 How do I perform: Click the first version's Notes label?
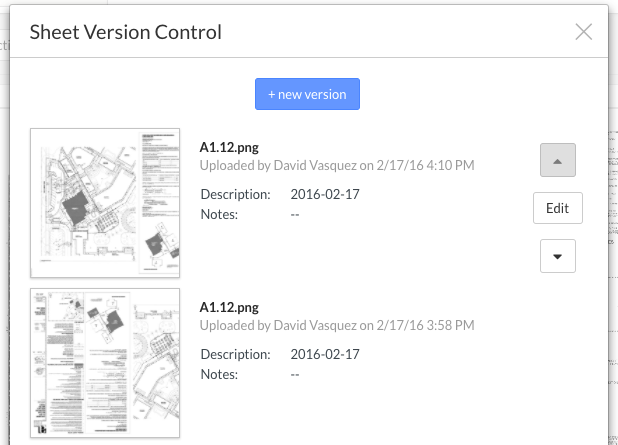[219, 214]
